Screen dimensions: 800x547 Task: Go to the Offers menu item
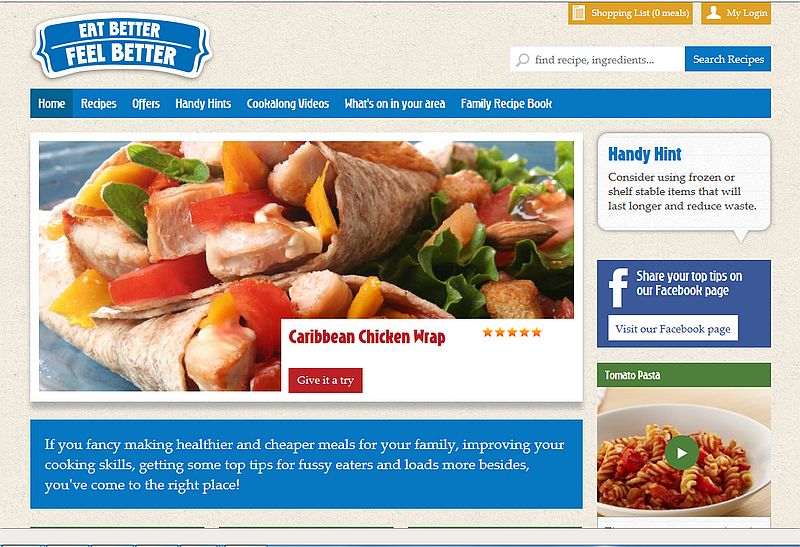[146, 104]
